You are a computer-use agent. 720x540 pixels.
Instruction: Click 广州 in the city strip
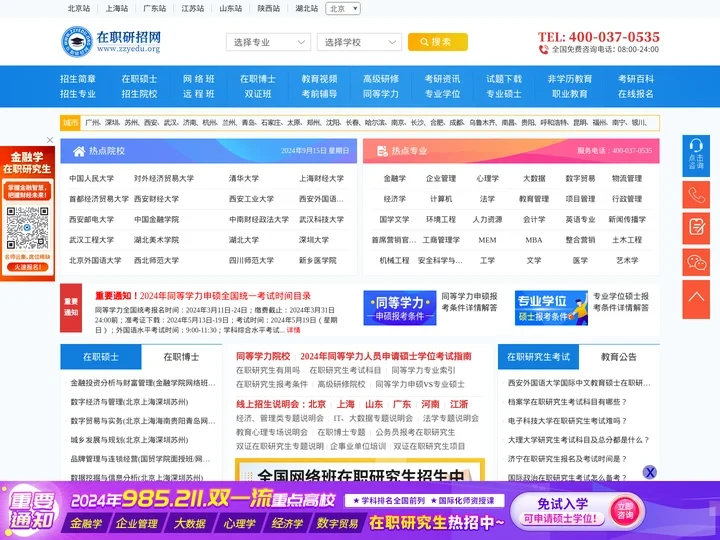click(93, 123)
